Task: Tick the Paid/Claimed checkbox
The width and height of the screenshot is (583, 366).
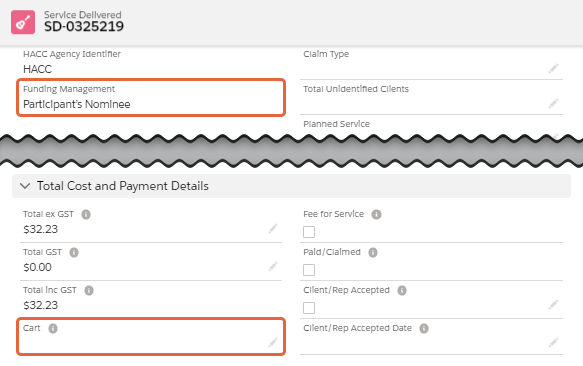Action: coord(309,270)
